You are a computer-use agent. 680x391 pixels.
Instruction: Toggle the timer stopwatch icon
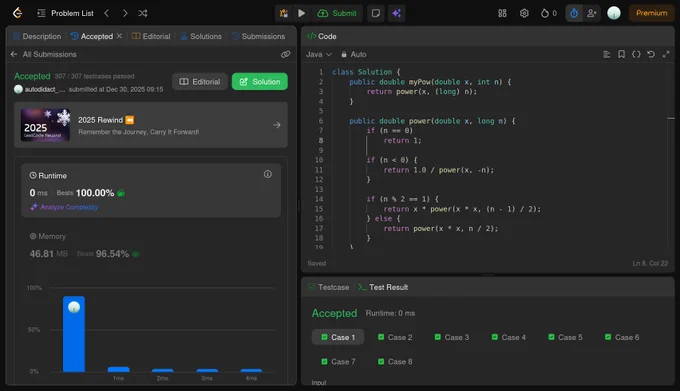tap(574, 13)
